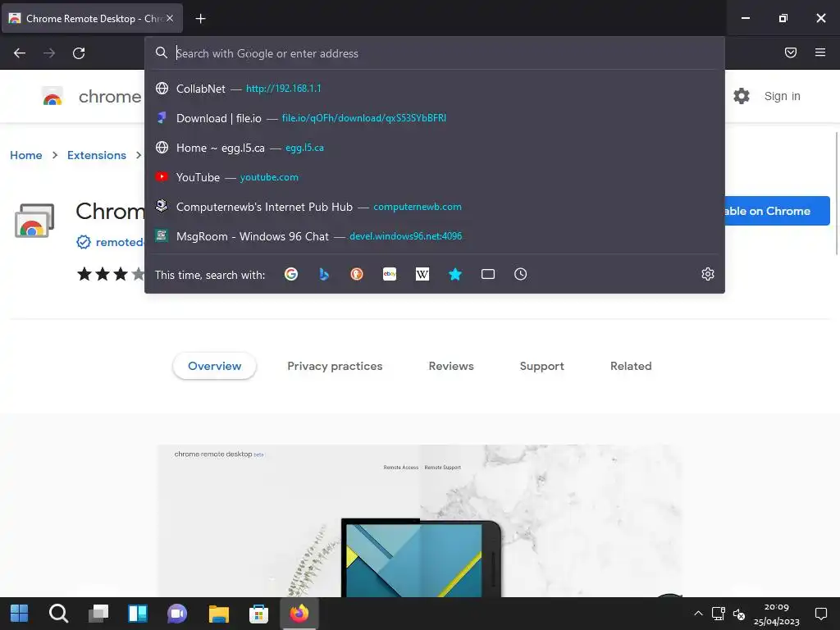
Task: Open the clock showing 20:09
Action: (777, 614)
